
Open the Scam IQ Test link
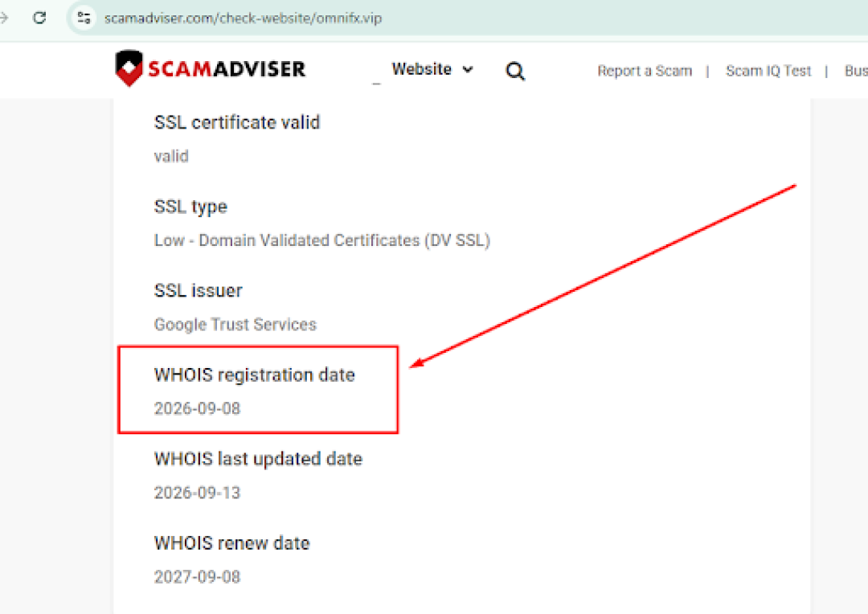pos(768,71)
